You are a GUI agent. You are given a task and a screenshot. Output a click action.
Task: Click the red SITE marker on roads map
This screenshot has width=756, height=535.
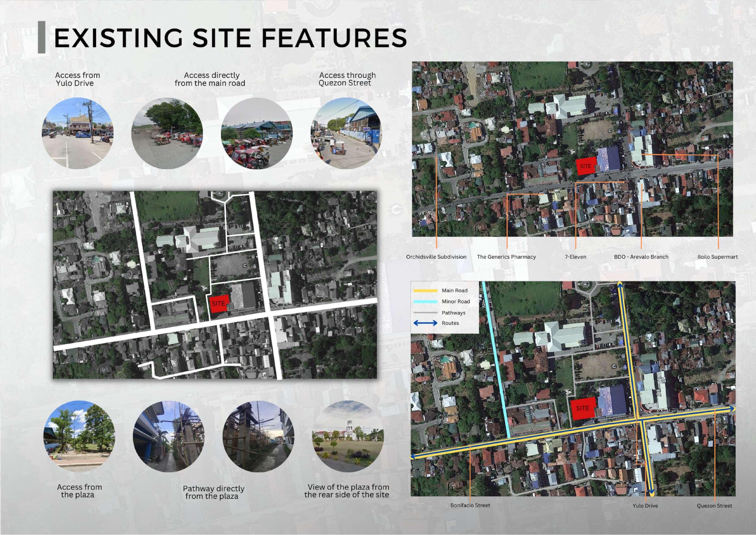click(x=583, y=408)
